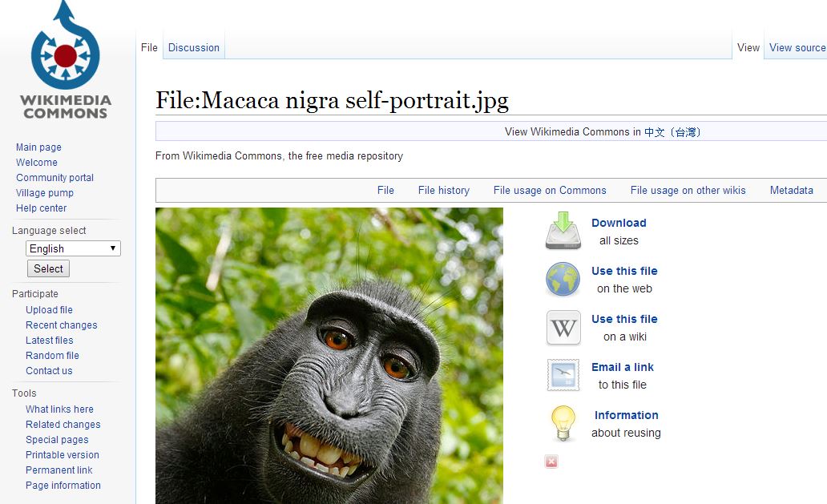The width and height of the screenshot is (827, 504).
Task: Click the small red X icon
Action: tap(551, 462)
